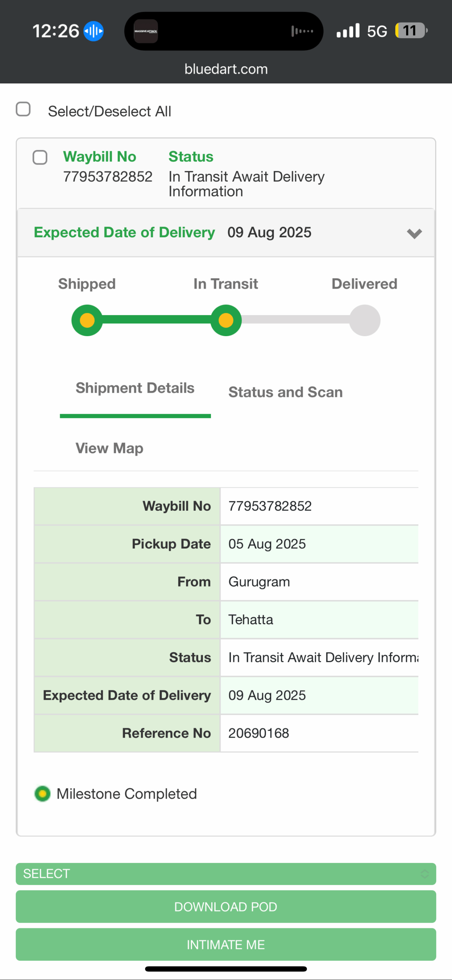Tap the audio levels indicator icon

302,31
